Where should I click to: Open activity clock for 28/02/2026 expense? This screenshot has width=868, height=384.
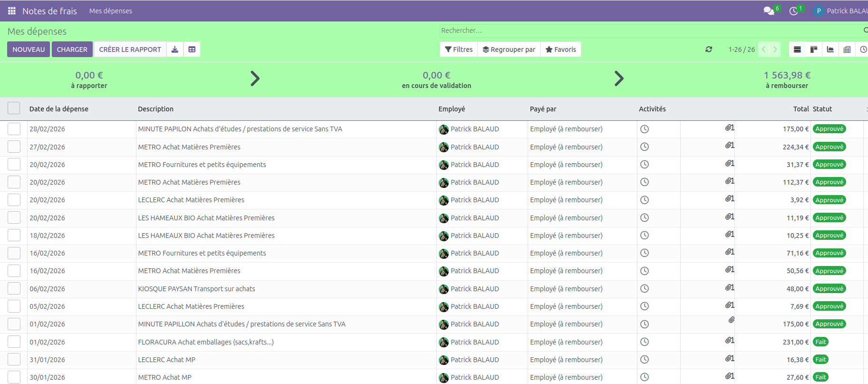645,129
